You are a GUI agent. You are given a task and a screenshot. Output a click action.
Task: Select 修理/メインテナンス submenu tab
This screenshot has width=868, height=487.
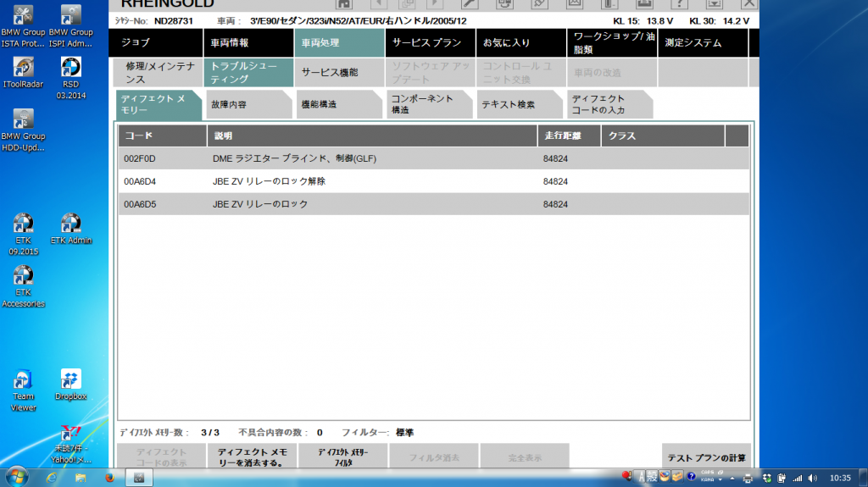158,73
